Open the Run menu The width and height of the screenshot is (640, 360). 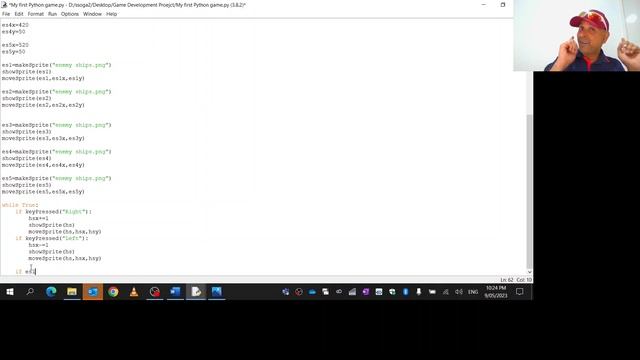pyautogui.click(x=52, y=14)
